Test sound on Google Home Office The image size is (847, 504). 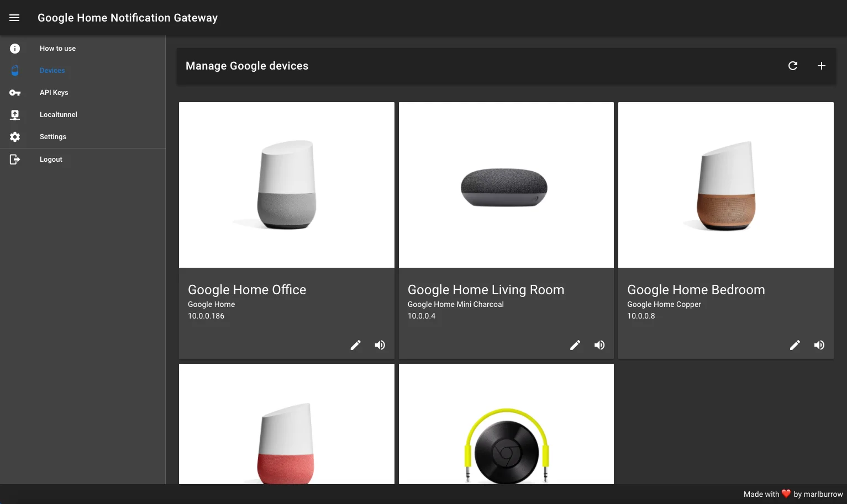click(x=380, y=345)
